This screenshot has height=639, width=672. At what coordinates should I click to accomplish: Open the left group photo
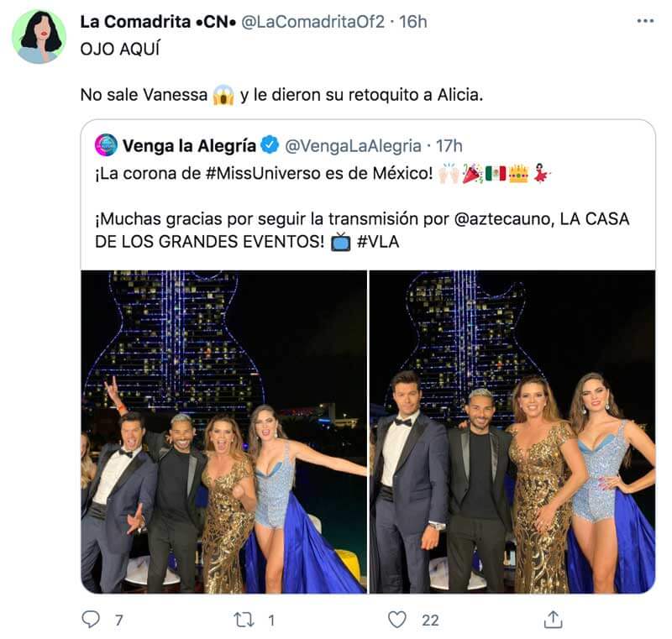[x=224, y=432]
